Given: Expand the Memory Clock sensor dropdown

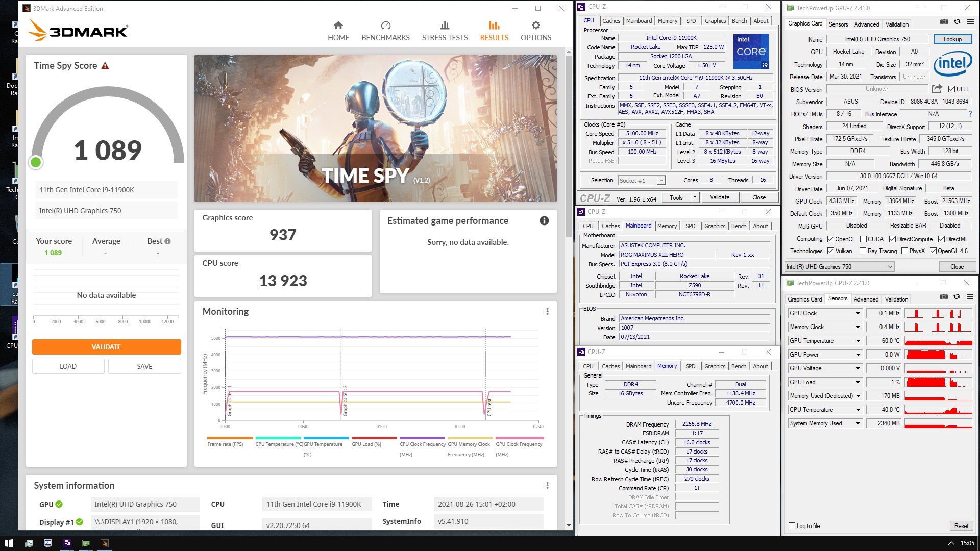Looking at the screenshot, I should pos(858,327).
